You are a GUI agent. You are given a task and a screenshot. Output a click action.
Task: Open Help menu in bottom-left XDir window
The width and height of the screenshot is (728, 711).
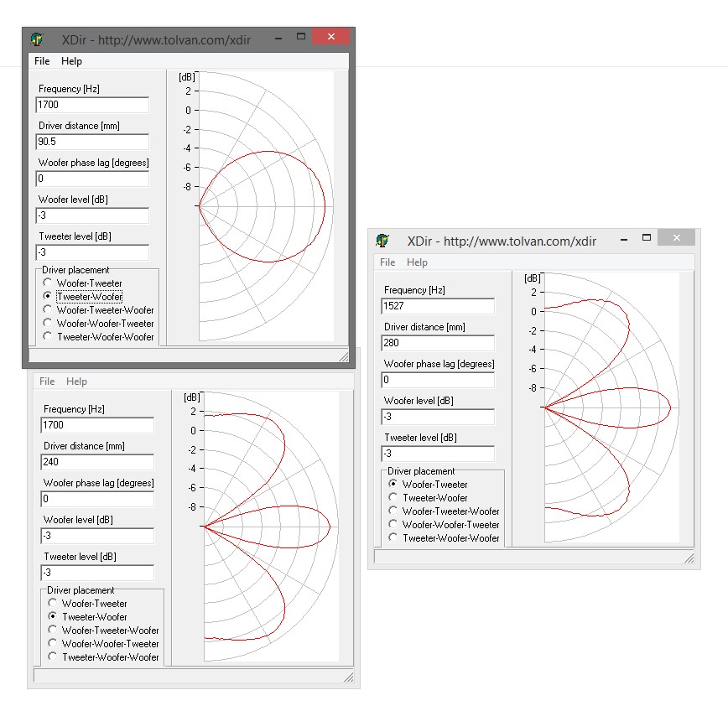tap(76, 381)
